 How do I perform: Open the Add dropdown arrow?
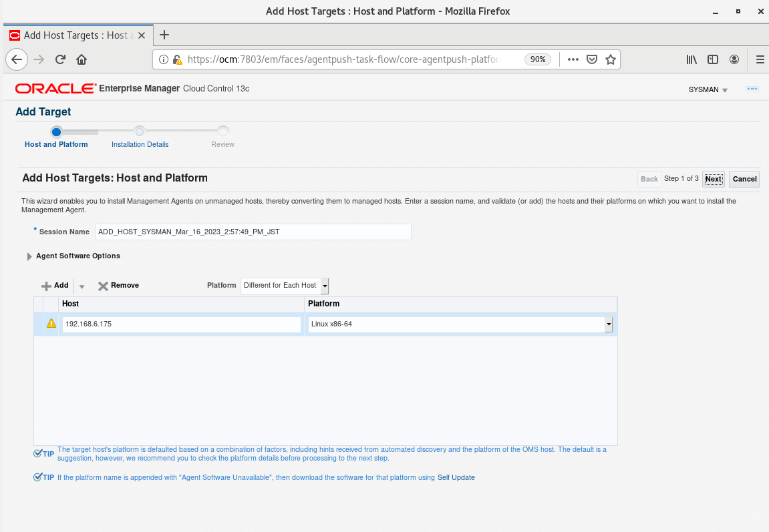coord(82,286)
